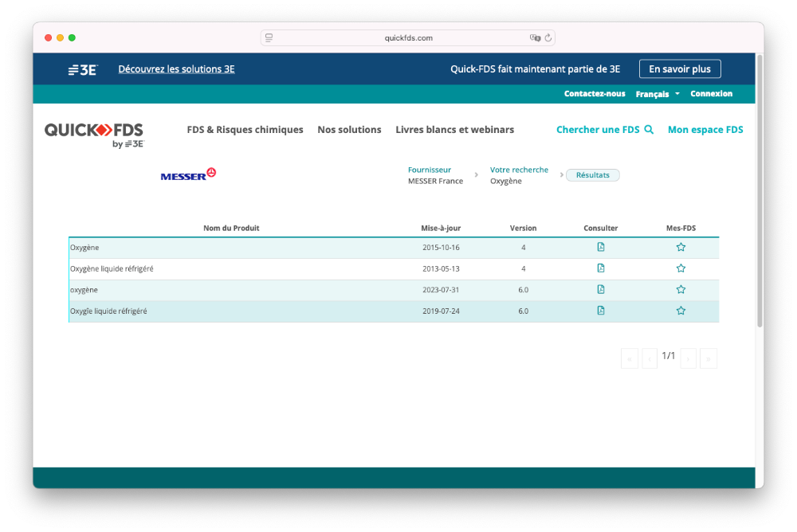Screen dimensions: 797x532
Task: Open PDF for Oxygène dated 2015-10-16
Action: click(601, 247)
